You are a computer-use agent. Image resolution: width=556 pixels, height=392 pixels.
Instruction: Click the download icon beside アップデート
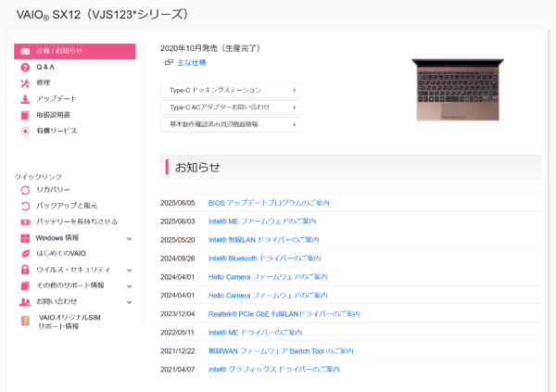click(x=25, y=99)
